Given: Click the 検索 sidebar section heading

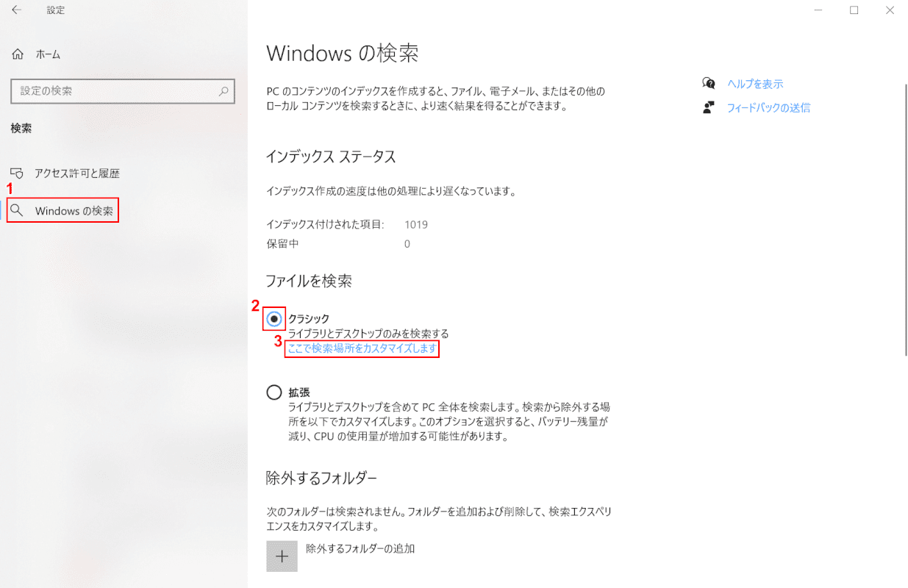Looking at the screenshot, I should point(21,128).
